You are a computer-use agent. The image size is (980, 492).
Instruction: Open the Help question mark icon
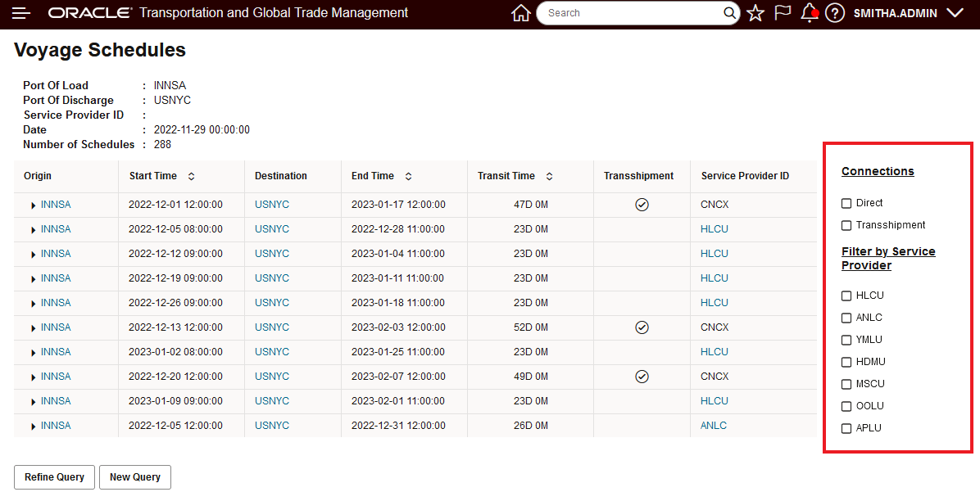834,13
